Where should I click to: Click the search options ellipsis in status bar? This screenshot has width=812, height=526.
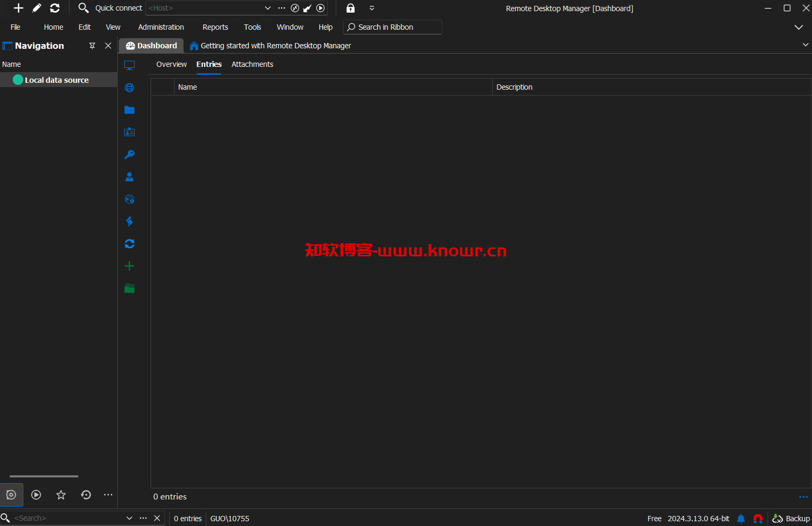click(x=143, y=518)
